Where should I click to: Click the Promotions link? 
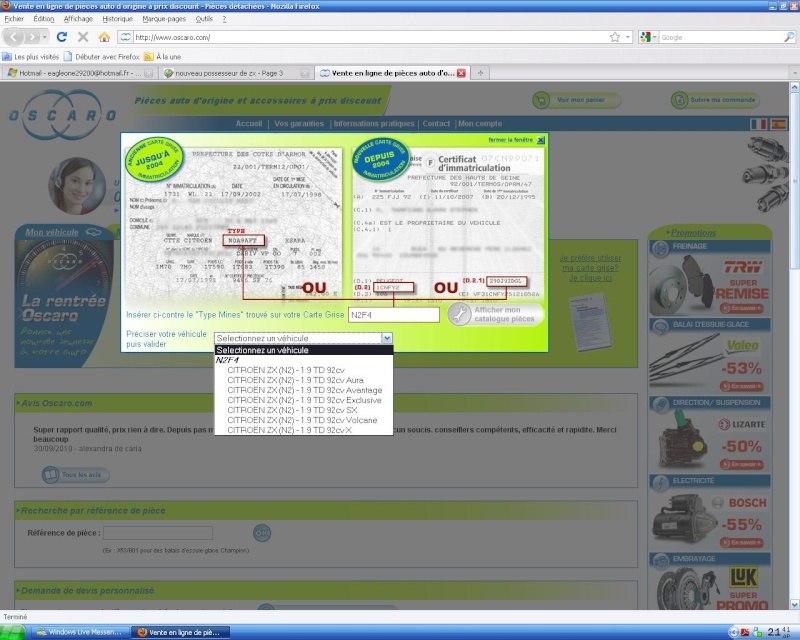click(693, 233)
